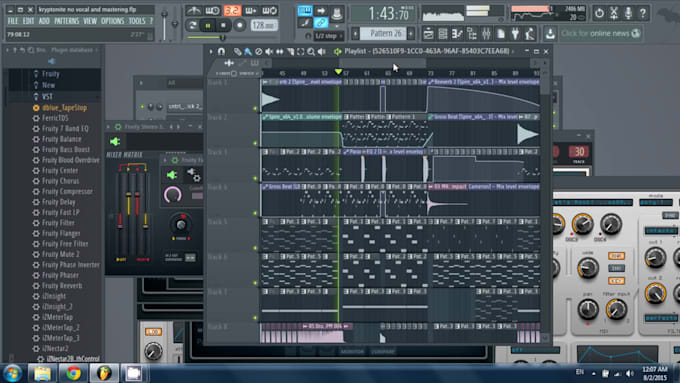This screenshot has width=680, height=383.
Task: Open the ADD menu
Action: point(44,21)
